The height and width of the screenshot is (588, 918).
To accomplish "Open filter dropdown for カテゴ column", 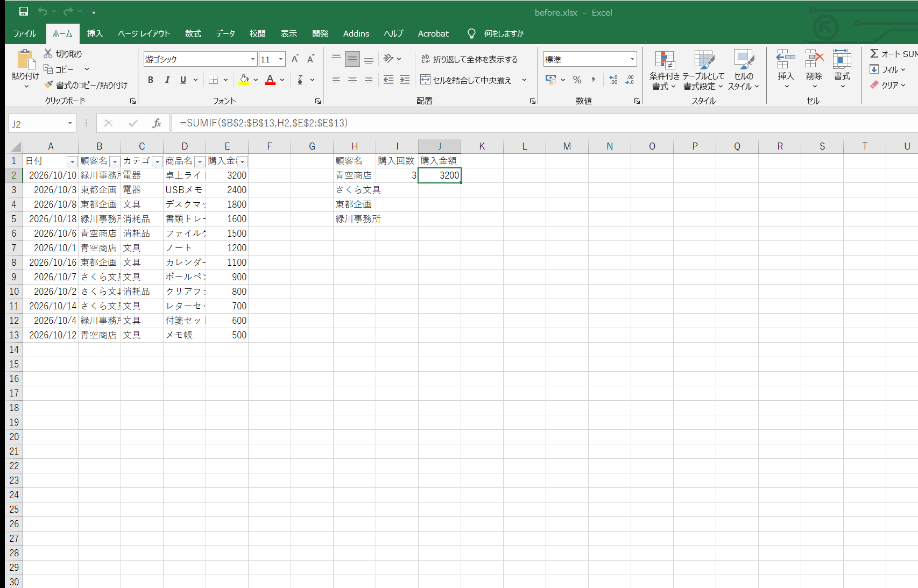I will [157, 161].
